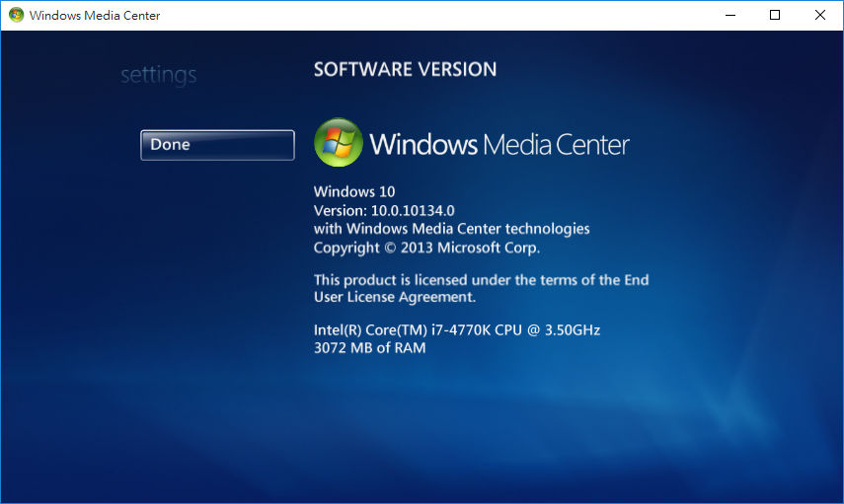Click the Windows Media Center title bar icon
The height and width of the screenshot is (504, 844).
pyautogui.click(x=16, y=15)
